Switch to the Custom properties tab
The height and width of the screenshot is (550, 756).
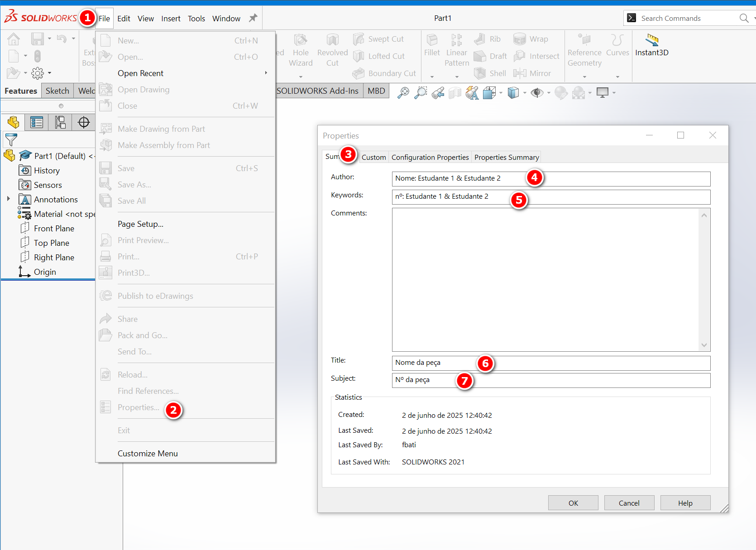click(x=373, y=157)
